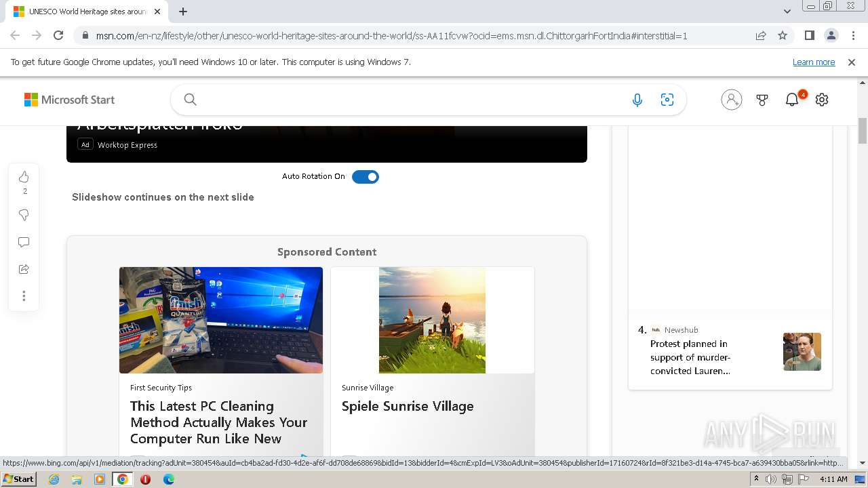Open the Protest planned Newshub headline
This screenshot has height=488, width=868.
[690, 357]
